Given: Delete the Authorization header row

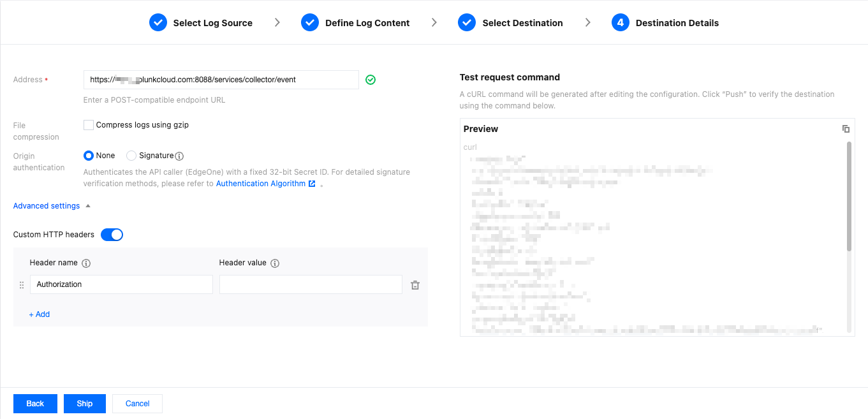Looking at the screenshot, I should [x=415, y=285].
